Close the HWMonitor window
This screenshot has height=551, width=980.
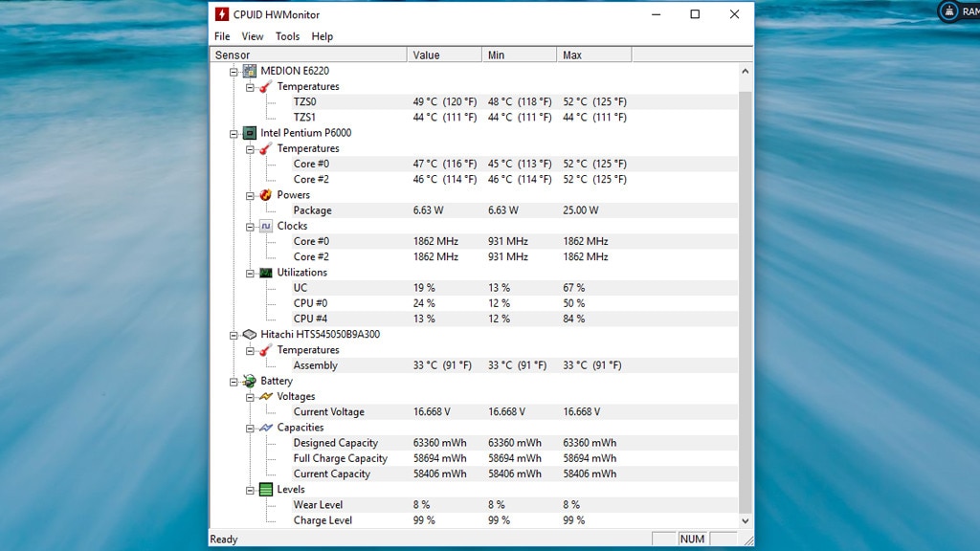coord(734,14)
